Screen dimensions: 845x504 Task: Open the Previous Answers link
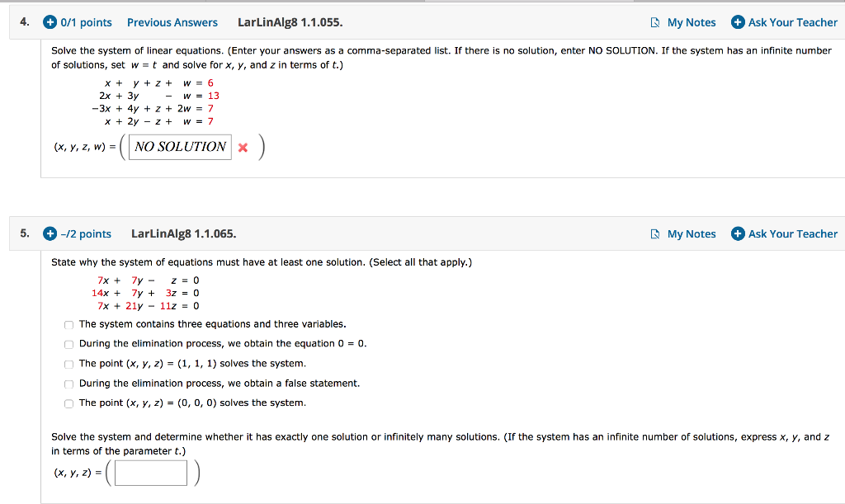pyautogui.click(x=172, y=22)
